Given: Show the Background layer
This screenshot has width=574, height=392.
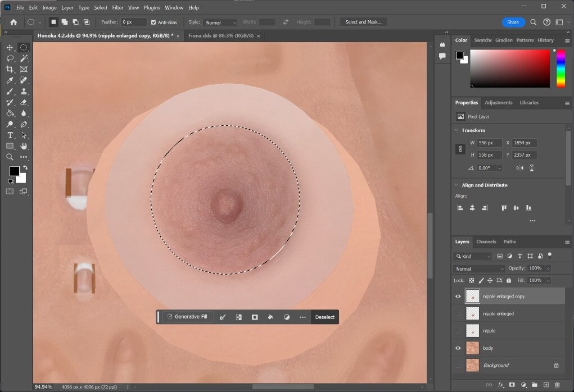Looking at the screenshot, I should [x=458, y=365].
